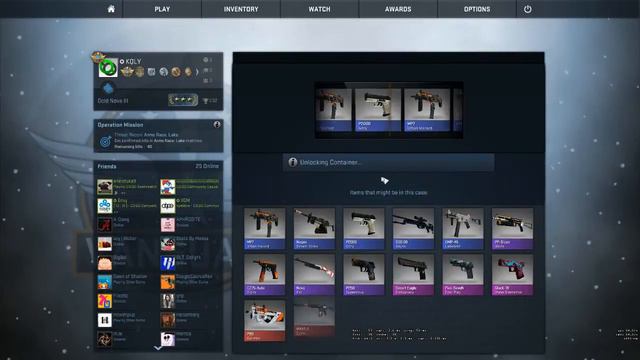This screenshot has height=360, width=640.
Task: Select the Glock-18 case item thumbnail
Action: (x=512, y=275)
